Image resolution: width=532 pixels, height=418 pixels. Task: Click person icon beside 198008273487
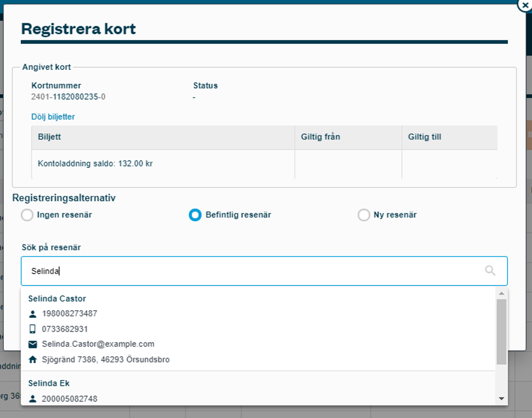(x=33, y=314)
